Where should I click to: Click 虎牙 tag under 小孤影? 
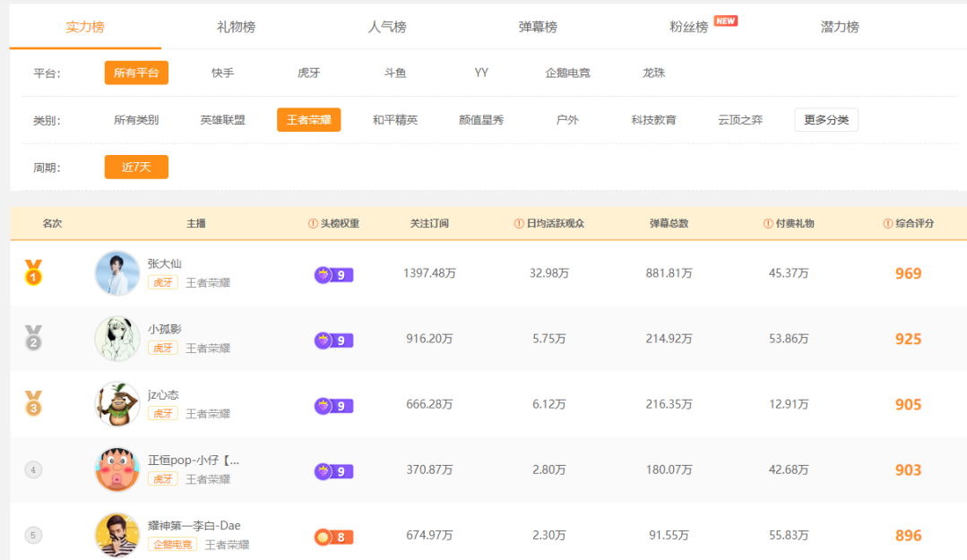(x=163, y=348)
